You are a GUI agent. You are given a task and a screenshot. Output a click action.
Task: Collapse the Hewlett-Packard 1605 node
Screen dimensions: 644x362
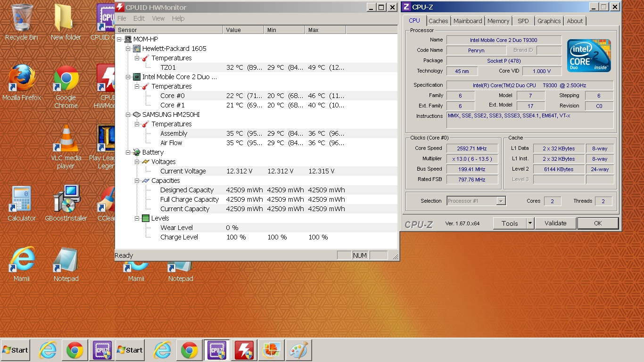(x=128, y=49)
